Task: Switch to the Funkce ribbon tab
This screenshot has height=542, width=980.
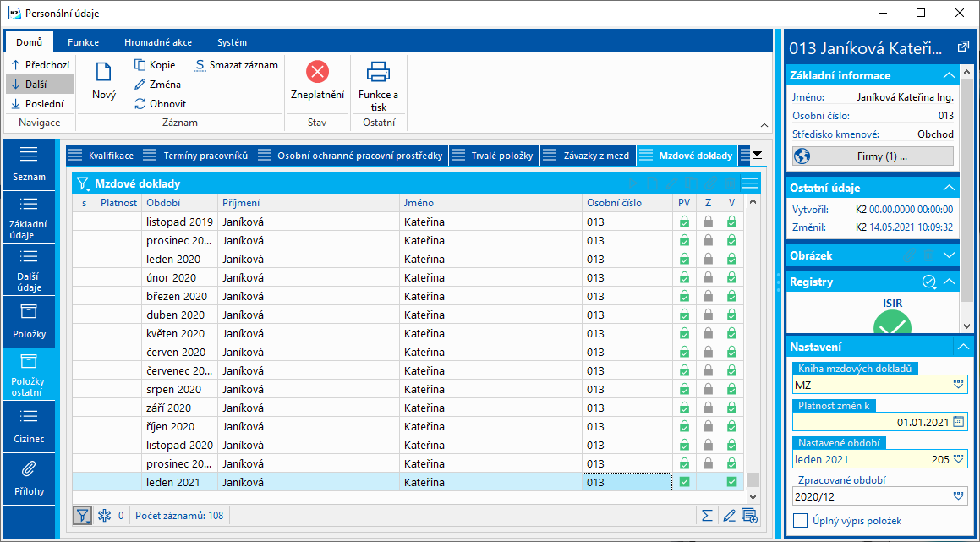Action: coord(83,42)
